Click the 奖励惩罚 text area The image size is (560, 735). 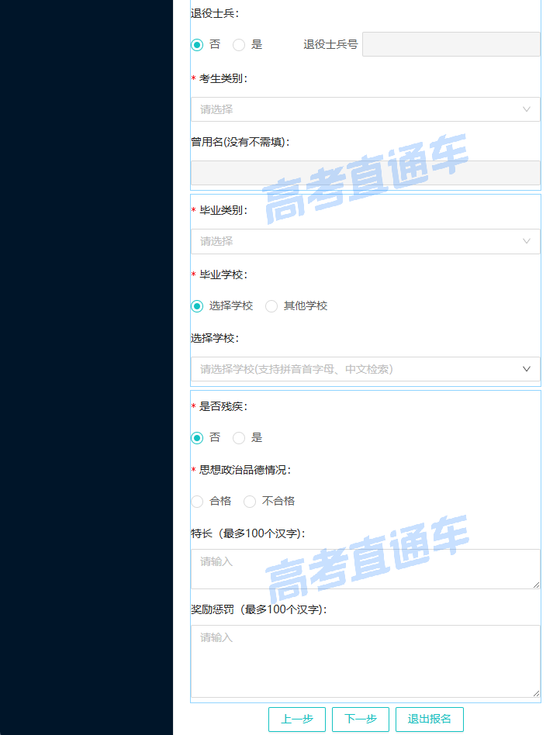(x=365, y=661)
